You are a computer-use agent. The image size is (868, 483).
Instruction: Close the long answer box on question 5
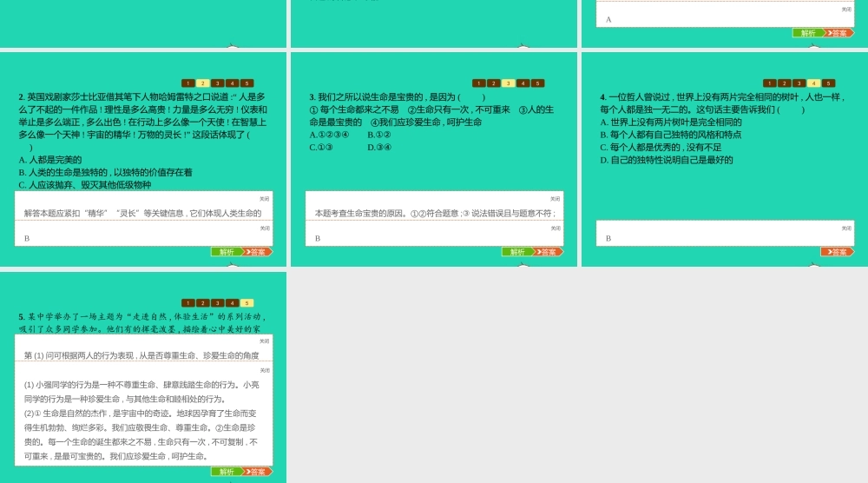(x=265, y=370)
